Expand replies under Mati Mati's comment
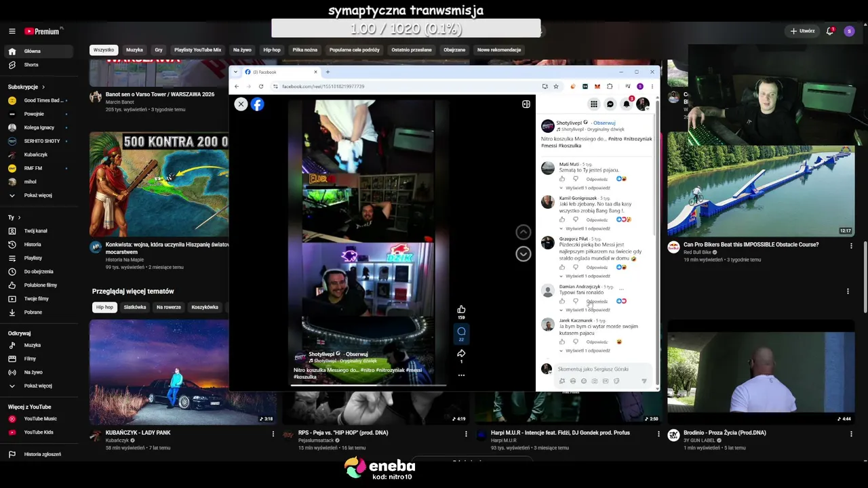The image size is (868, 488). pos(585,188)
